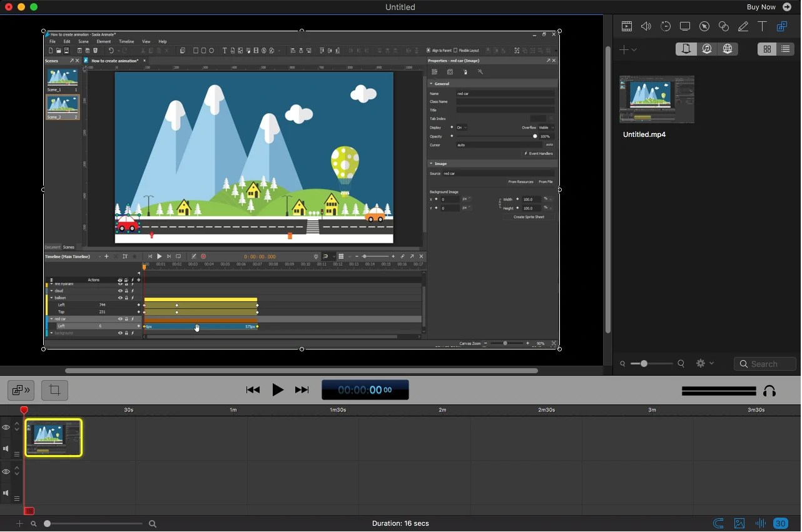Toggle the snapping magnet icon
This screenshot has height=532, width=802.
coord(718,523)
